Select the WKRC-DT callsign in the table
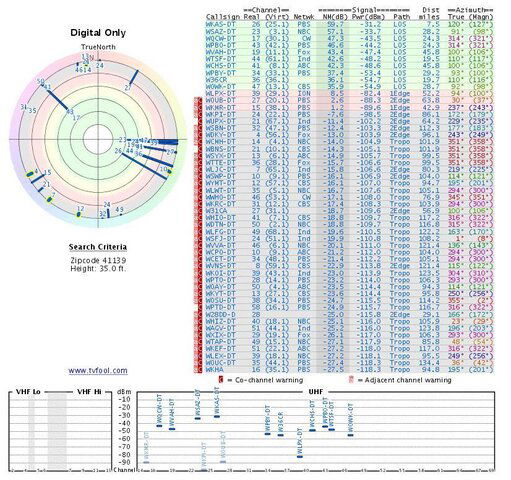Screen dimensions: 511x480 click(220, 204)
